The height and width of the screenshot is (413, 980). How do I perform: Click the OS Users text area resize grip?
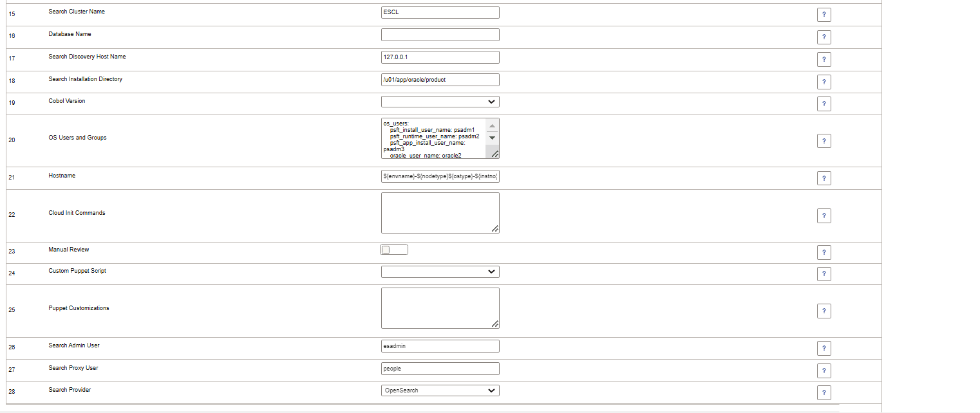click(x=495, y=154)
